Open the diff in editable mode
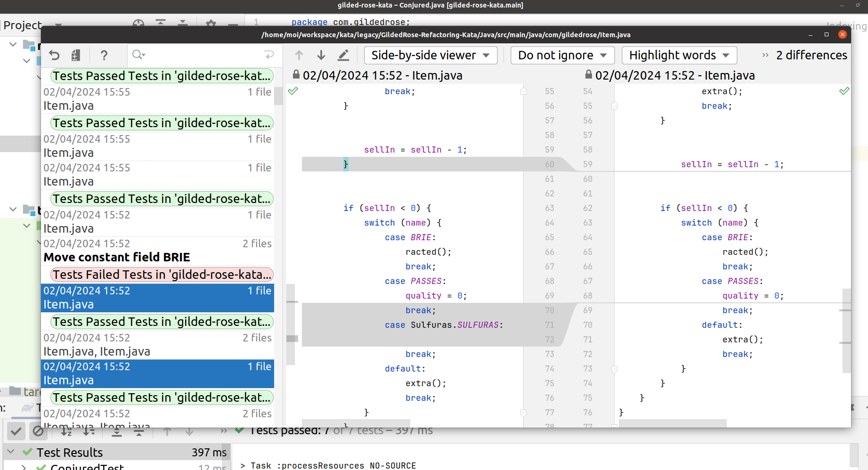This screenshot has width=868, height=470. tap(343, 55)
